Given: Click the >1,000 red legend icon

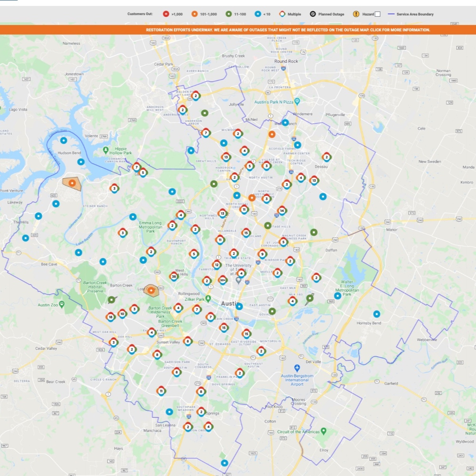Looking at the screenshot, I should pyautogui.click(x=166, y=14).
